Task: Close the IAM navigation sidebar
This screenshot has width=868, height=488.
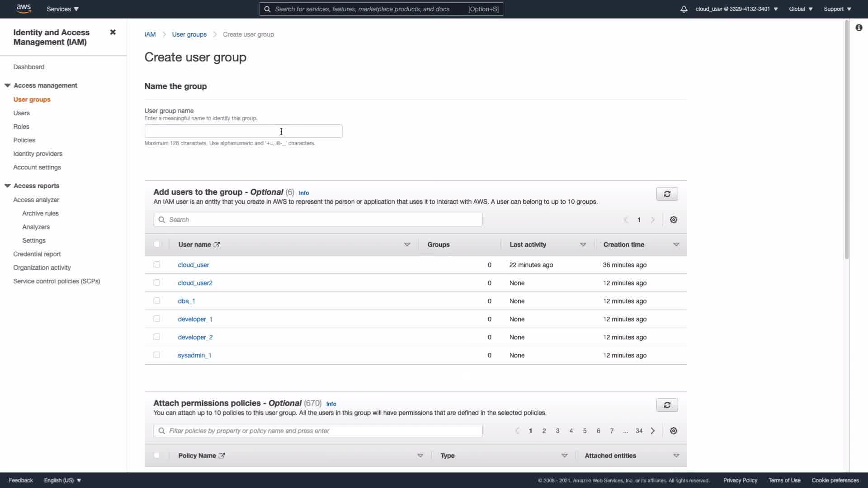Action: point(113,32)
